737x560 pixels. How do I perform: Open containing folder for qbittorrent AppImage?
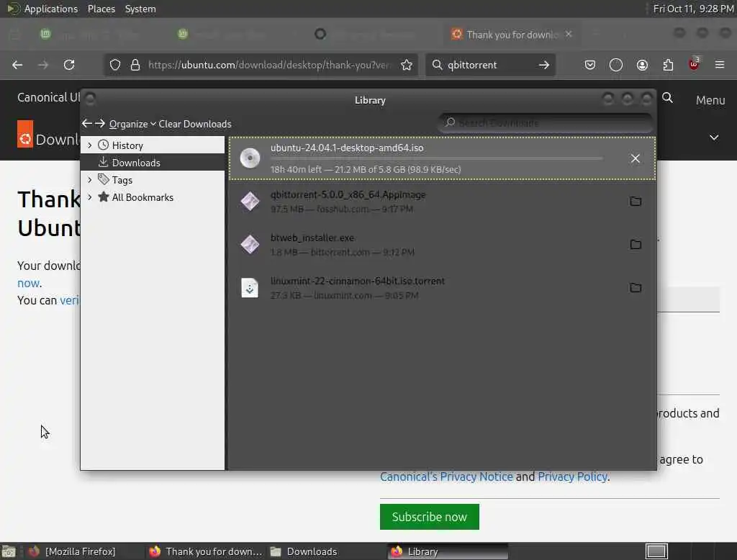pos(636,202)
